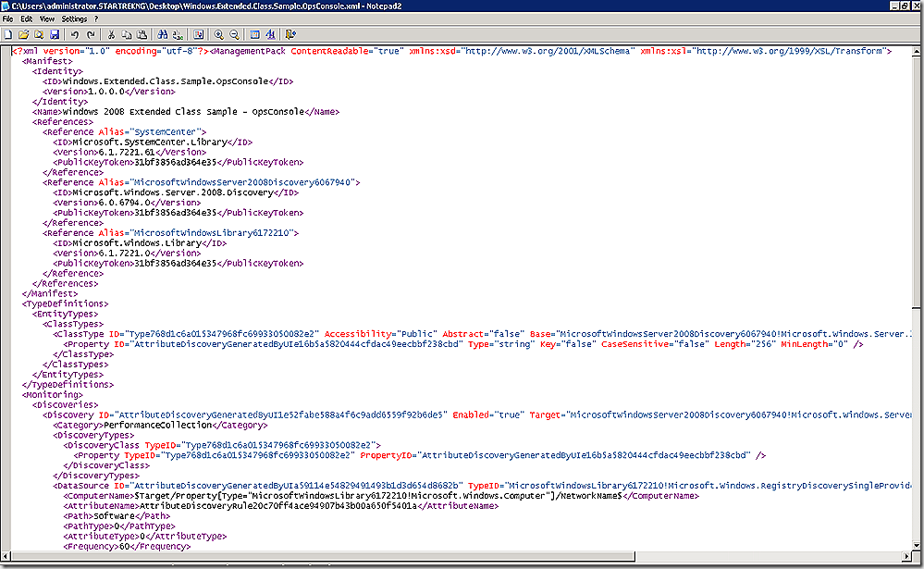Undo the last edit via the toolbar
Viewport: 924px width, 569px height.
(x=75, y=35)
